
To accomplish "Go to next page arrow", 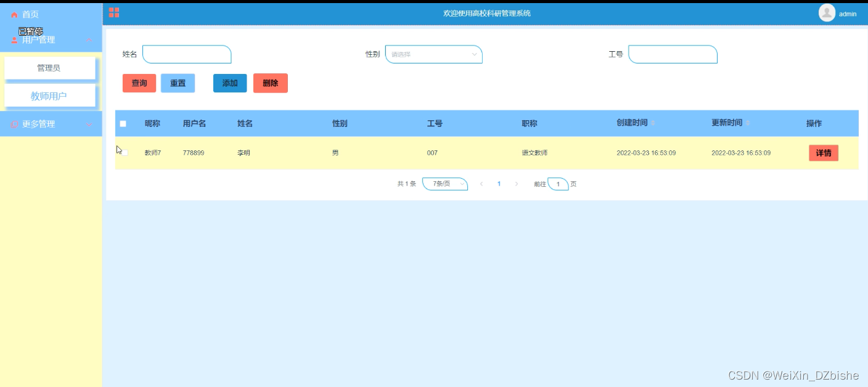I will (517, 184).
